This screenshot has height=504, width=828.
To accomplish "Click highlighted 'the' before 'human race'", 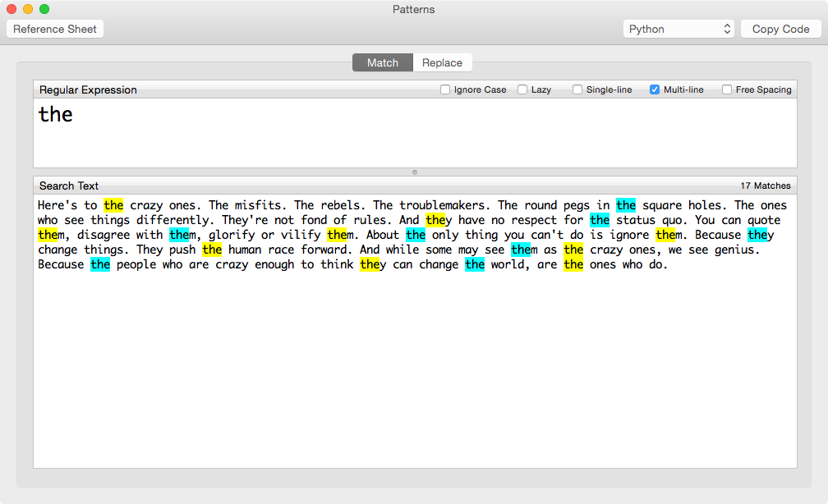I will coord(212,250).
